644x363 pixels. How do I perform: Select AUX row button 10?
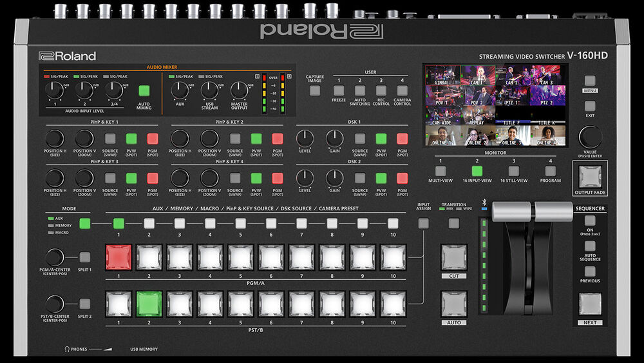click(x=393, y=223)
